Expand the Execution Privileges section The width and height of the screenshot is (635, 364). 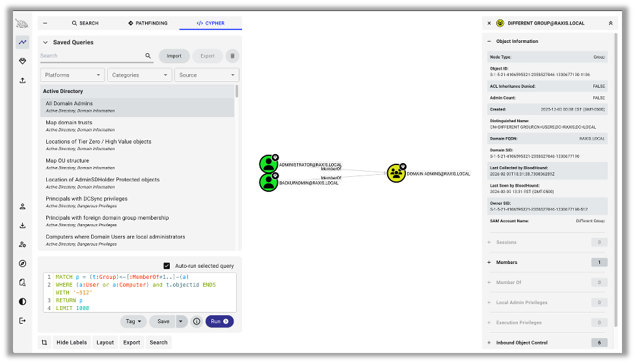coord(489,322)
